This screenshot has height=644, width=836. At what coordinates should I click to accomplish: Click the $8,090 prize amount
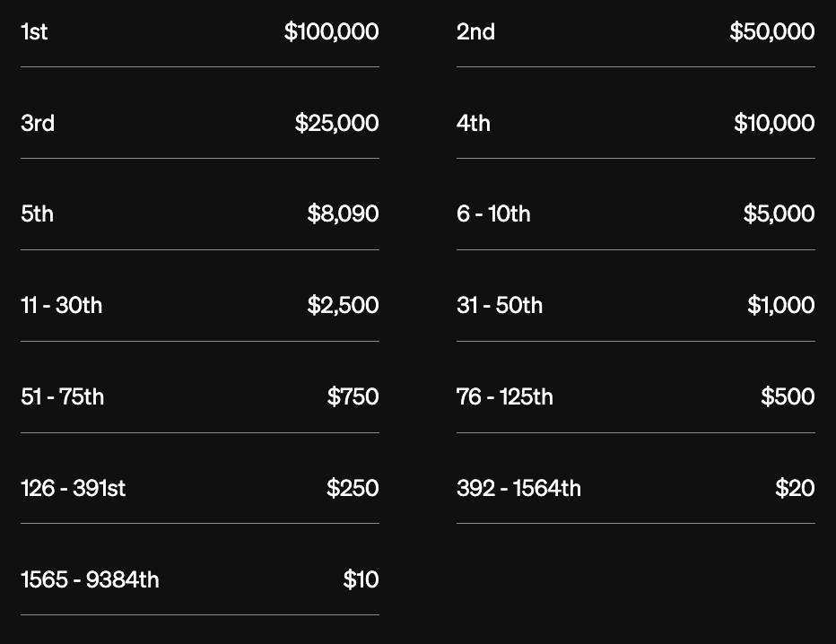pos(343,214)
